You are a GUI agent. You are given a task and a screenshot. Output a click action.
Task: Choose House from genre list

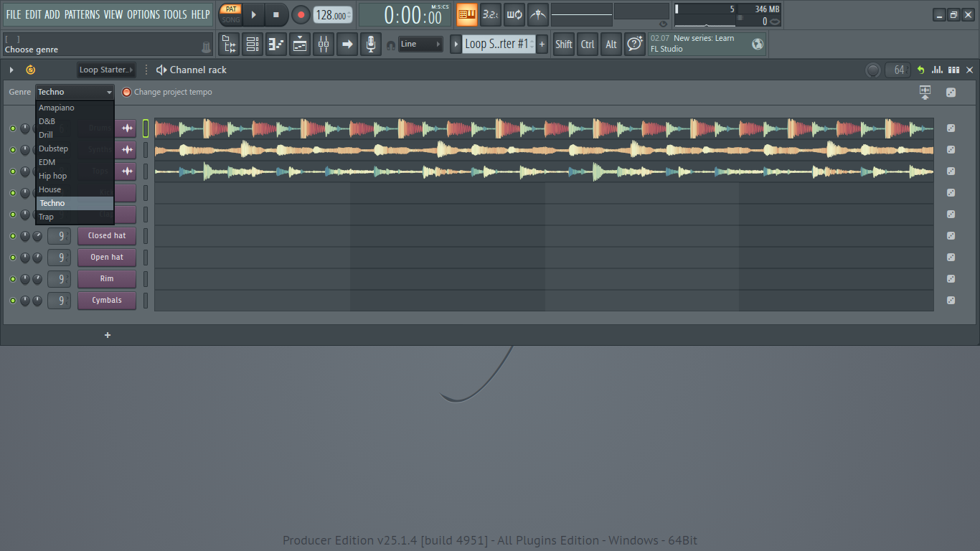point(75,189)
